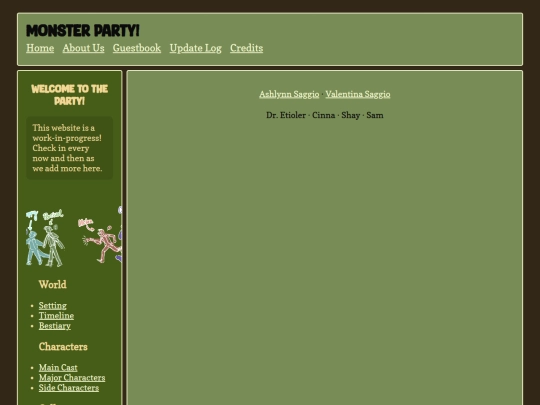This screenshot has width=540, height=405.
Task: Open the Setting page
Action: tap(53, 305)
